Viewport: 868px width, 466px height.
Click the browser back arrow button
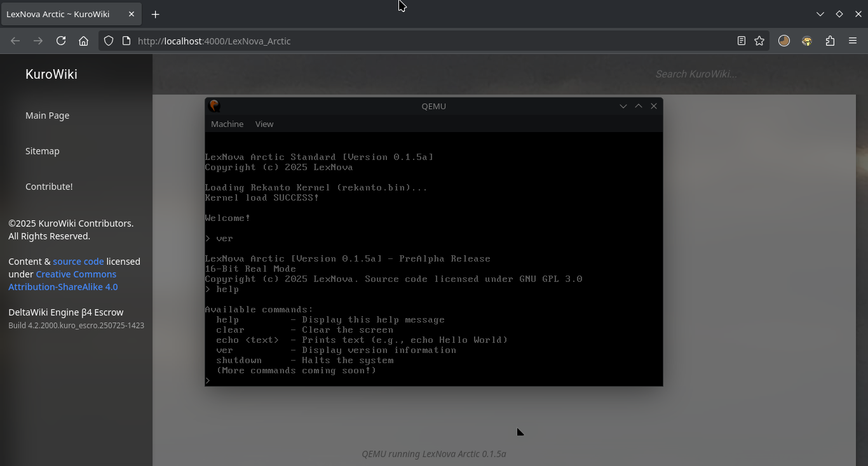click(15, 41)
